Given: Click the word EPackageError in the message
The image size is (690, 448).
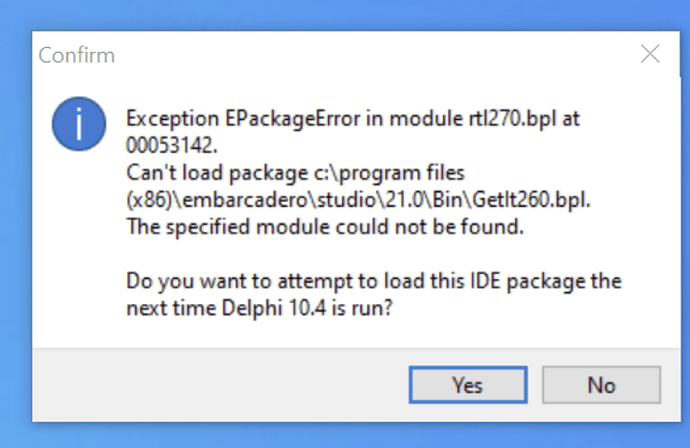Looking at the screenshot, I should (x=293, y=118).
